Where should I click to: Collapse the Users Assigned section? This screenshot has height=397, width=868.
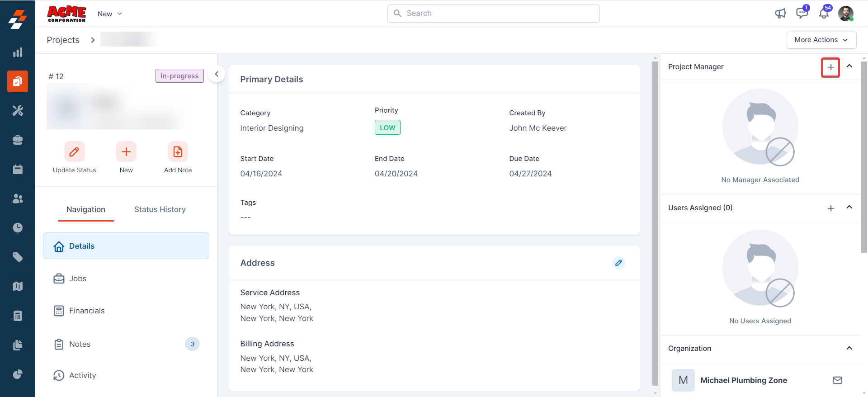pyautogui.click(x=849, y=208)
